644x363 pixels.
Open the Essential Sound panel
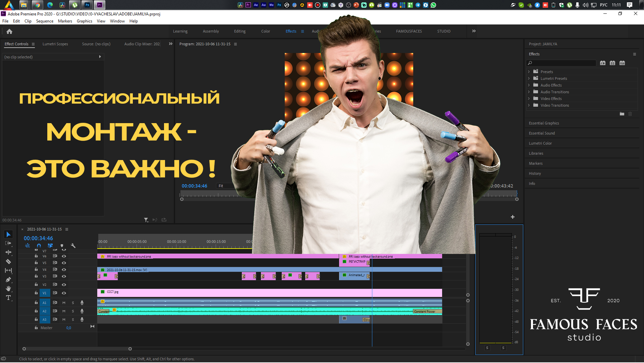click(542, 134)
